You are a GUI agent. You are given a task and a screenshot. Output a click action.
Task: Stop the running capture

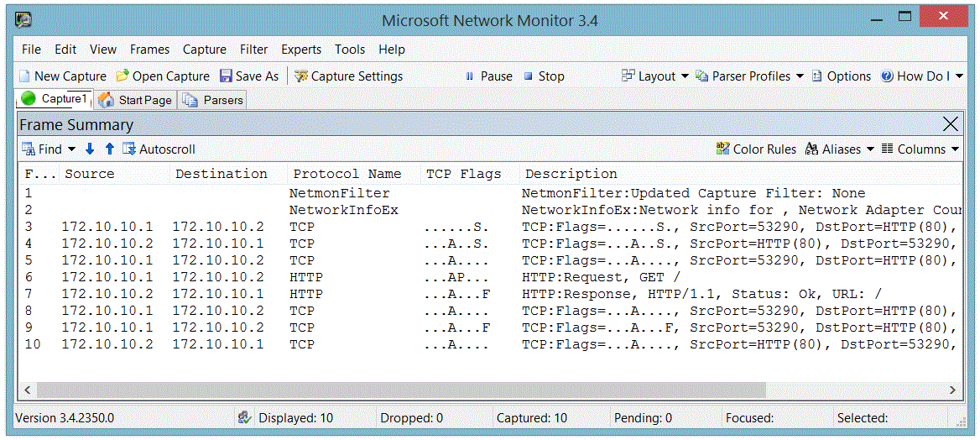coord(544,76)
